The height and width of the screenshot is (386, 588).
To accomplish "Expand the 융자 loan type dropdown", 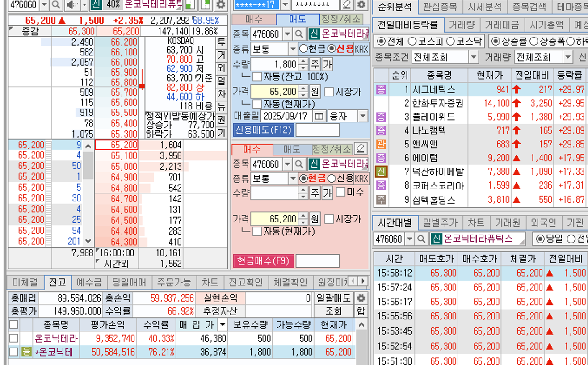I will (363, 117).
